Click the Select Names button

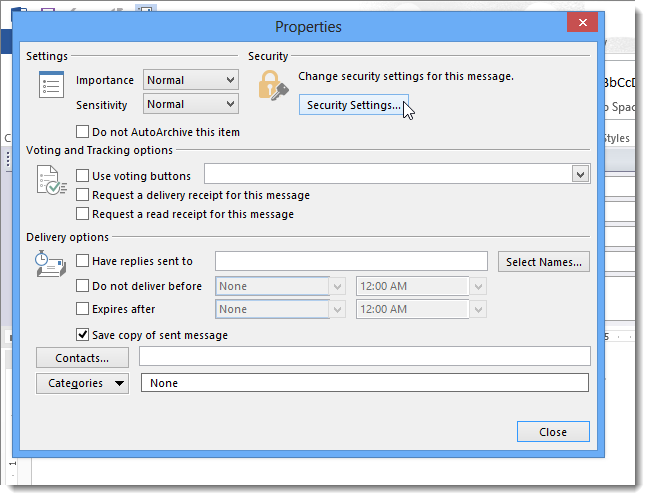(x=544, y=262)
